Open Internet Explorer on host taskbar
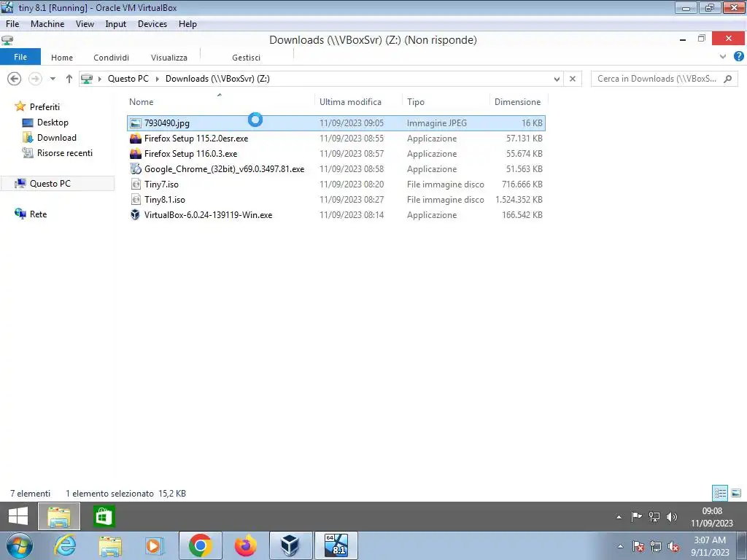 (x=65, y=545)
